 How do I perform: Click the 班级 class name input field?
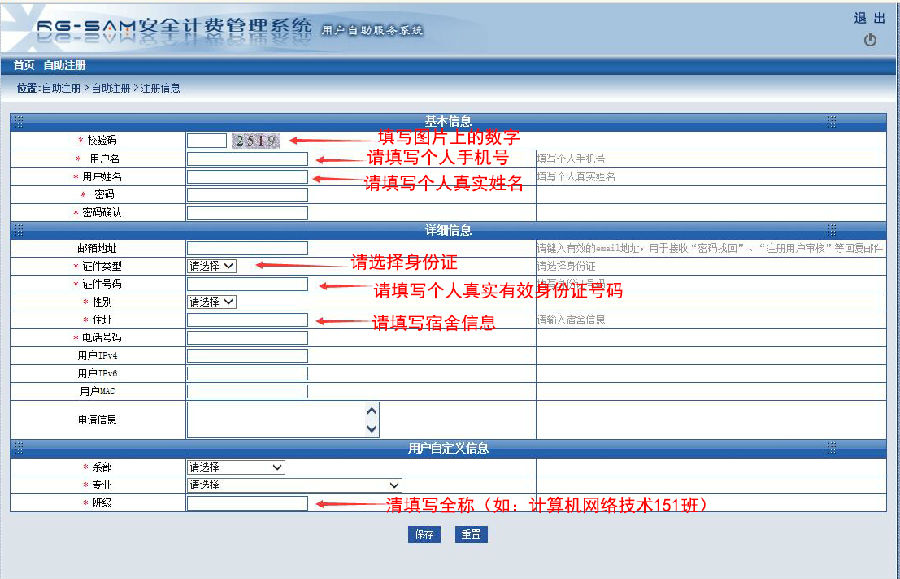pos(247,504)
